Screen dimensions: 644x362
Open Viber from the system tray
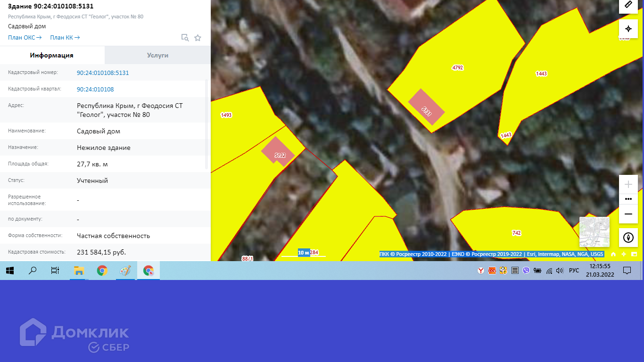point(526,271)
